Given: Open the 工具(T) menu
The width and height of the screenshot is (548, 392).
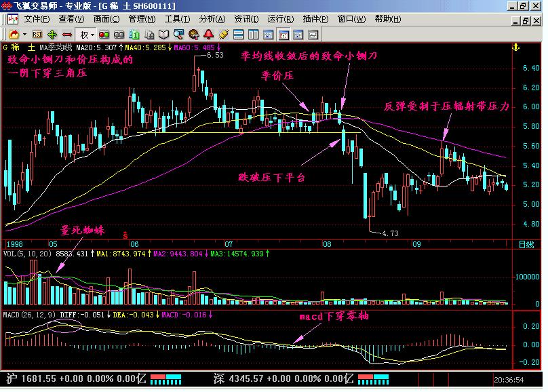Looking at the screenshot, I should (177, 19).
